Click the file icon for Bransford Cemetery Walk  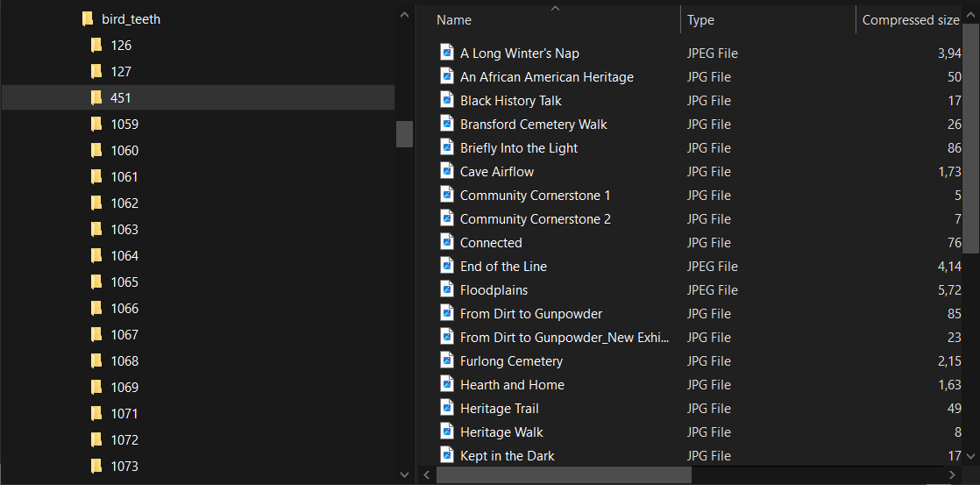click(447, 124)
